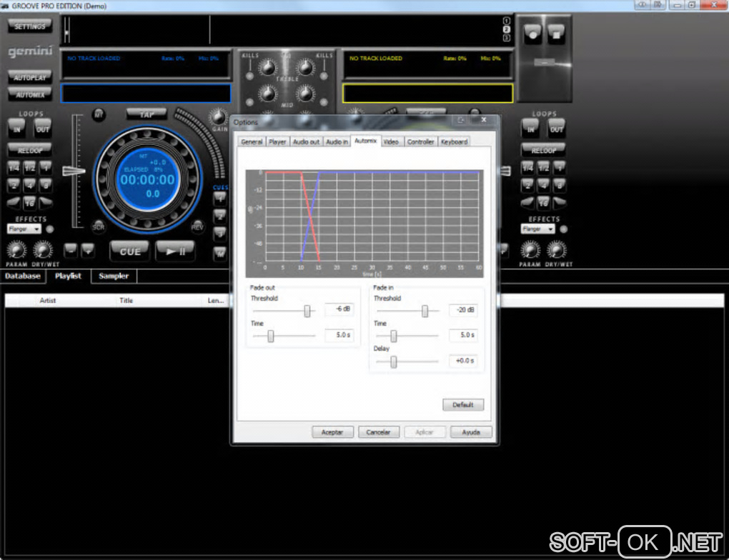The image size is (729, 560).
Task: Toggle REV reverse playback on left deck
Action: tap(197, 227)
